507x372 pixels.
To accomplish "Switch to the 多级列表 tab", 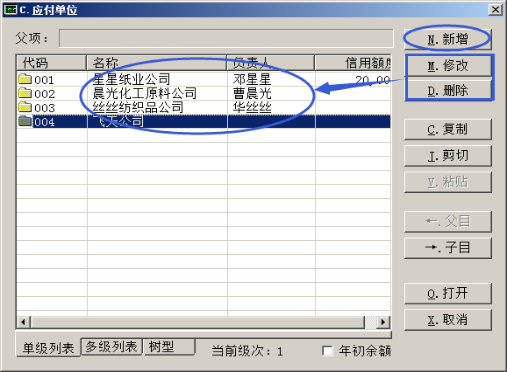I will pyautogui.click(x=111, y=347).
